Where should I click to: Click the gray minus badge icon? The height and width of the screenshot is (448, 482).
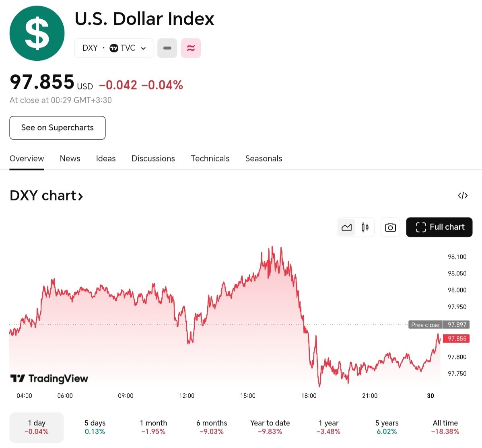pyautogui.click(x=167, y=48)
